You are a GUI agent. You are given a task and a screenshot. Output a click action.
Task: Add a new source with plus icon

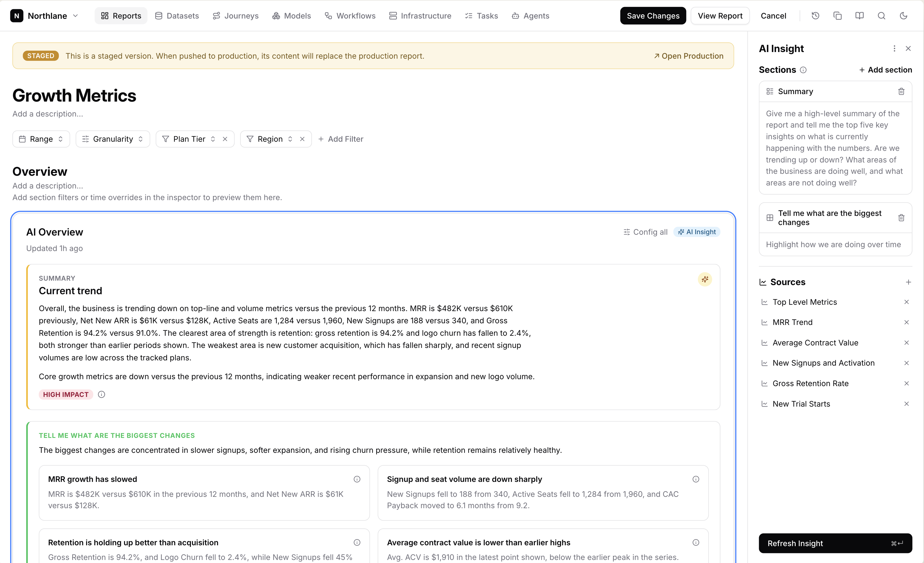tap(908, 282)
